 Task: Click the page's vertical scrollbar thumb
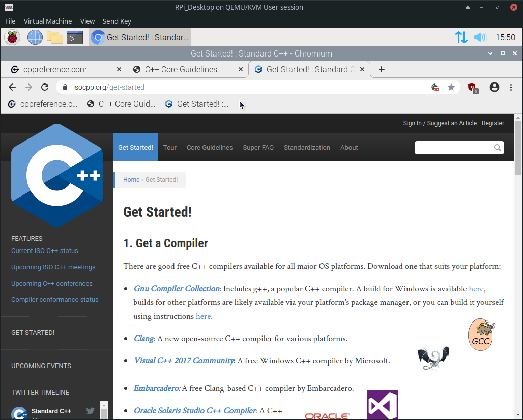coord(518,148)
